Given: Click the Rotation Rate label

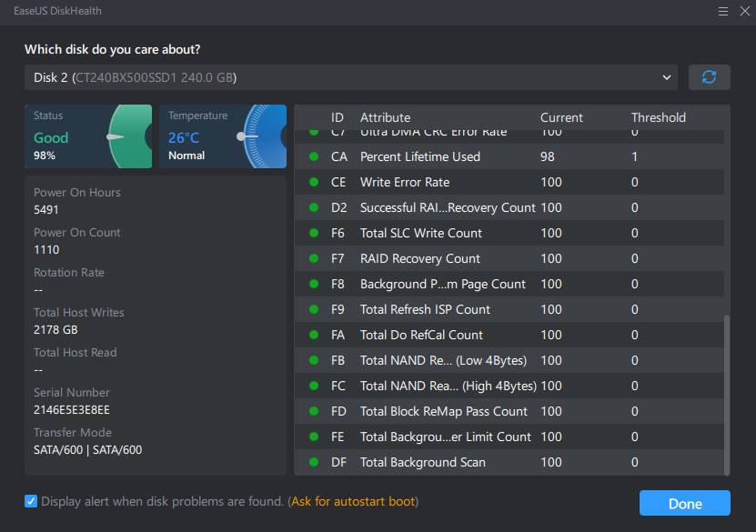Looking at the screenshot, I should click(x=69, y=272).
